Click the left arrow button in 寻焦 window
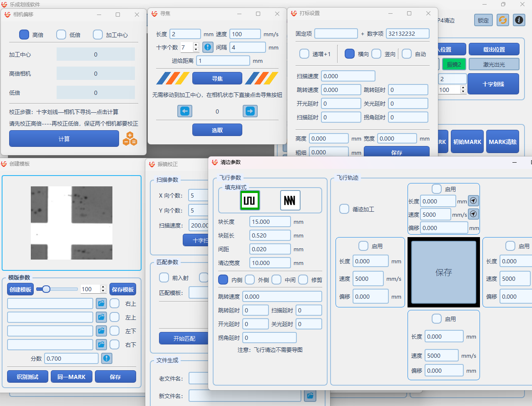Image resolution: width=532 pixels, height=406 pixels. click(x=185, y=111)
